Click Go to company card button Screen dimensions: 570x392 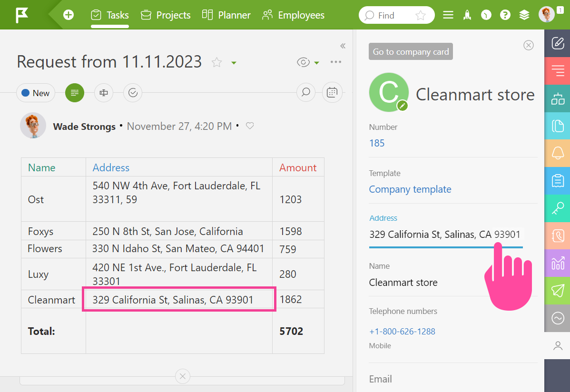tap(411, 52)
